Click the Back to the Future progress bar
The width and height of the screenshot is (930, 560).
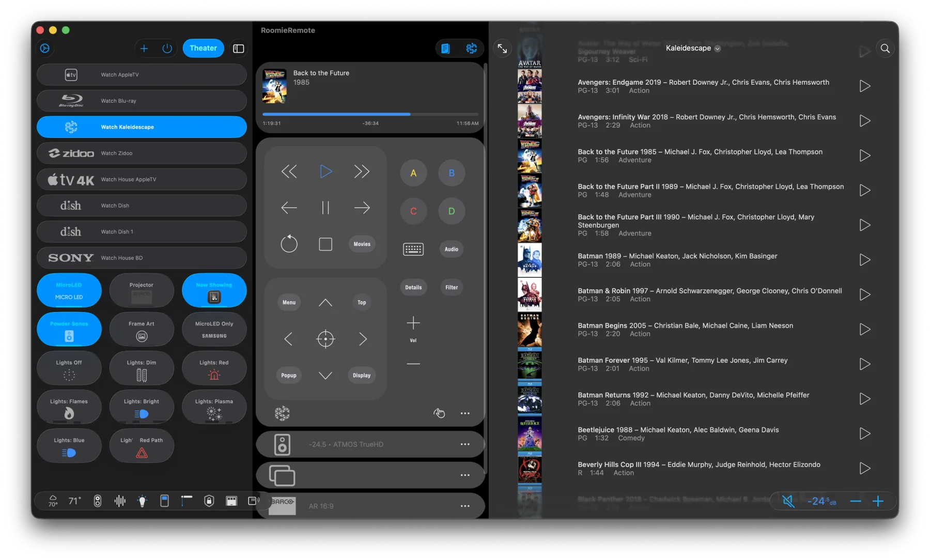370,114
